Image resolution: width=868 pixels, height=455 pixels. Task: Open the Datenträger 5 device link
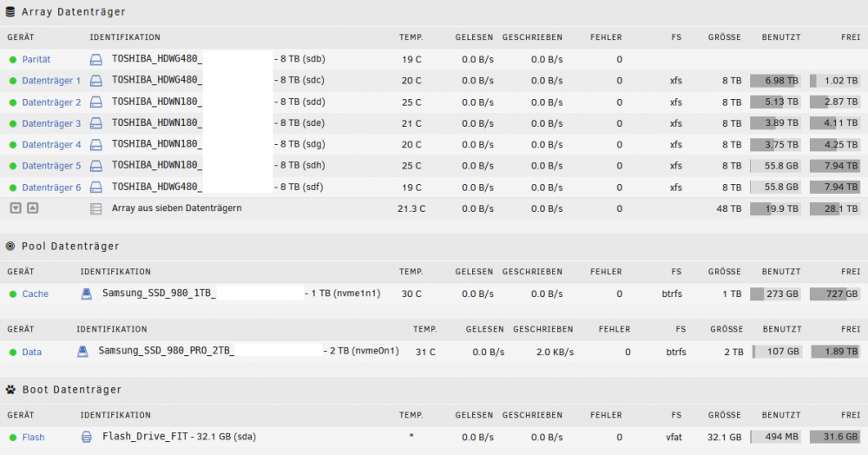51,166
